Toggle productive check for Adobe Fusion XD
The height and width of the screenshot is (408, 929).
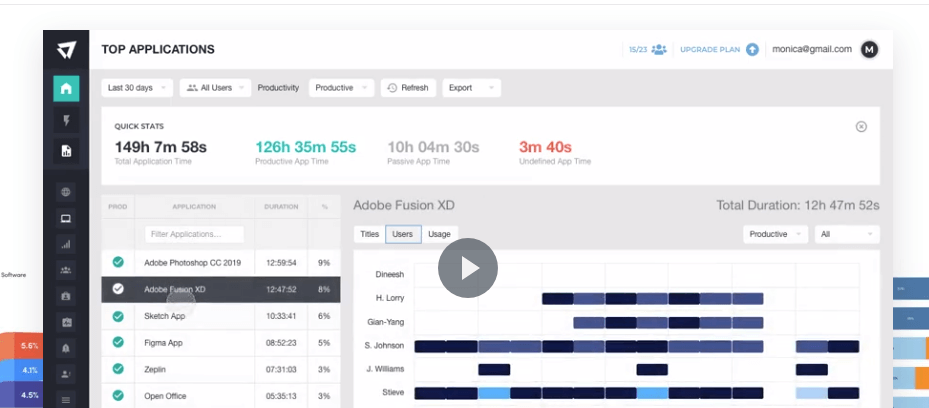(118, 289)
